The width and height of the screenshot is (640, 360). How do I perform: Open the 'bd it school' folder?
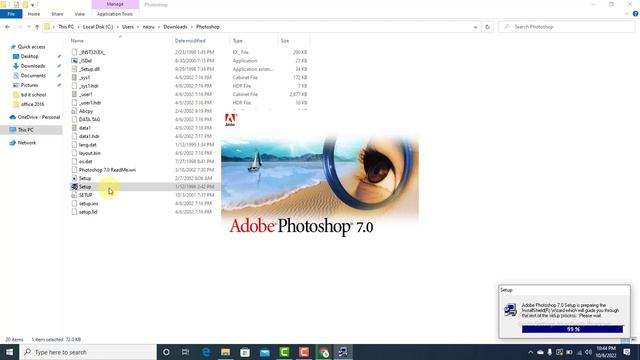pyautogui.click(x=33, y=95)
